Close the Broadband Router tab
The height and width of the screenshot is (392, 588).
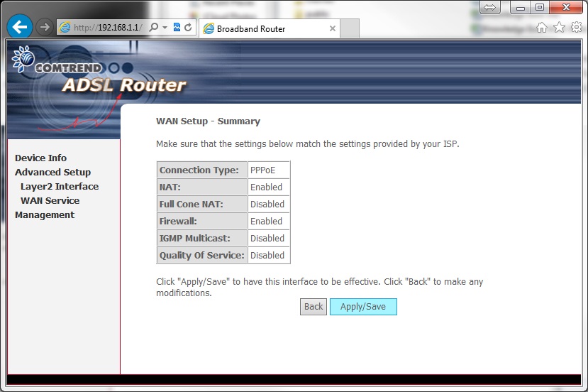click(x=332, y=28)
